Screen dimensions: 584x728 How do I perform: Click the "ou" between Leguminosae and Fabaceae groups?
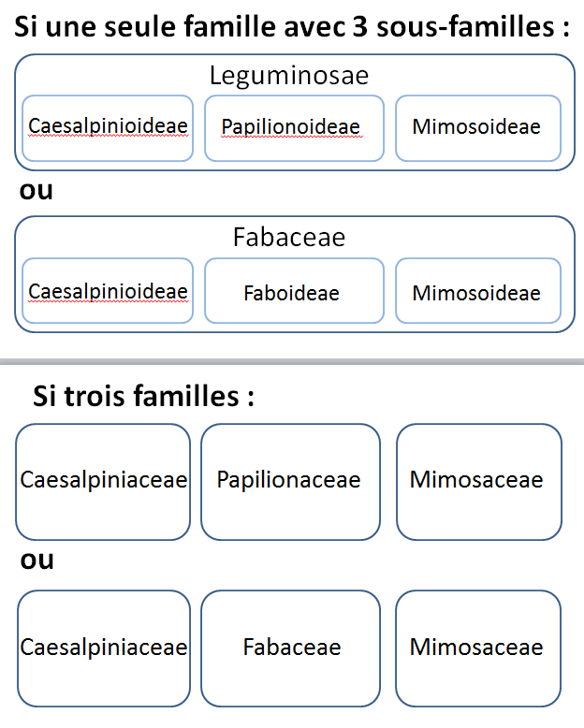coord(36,192)
